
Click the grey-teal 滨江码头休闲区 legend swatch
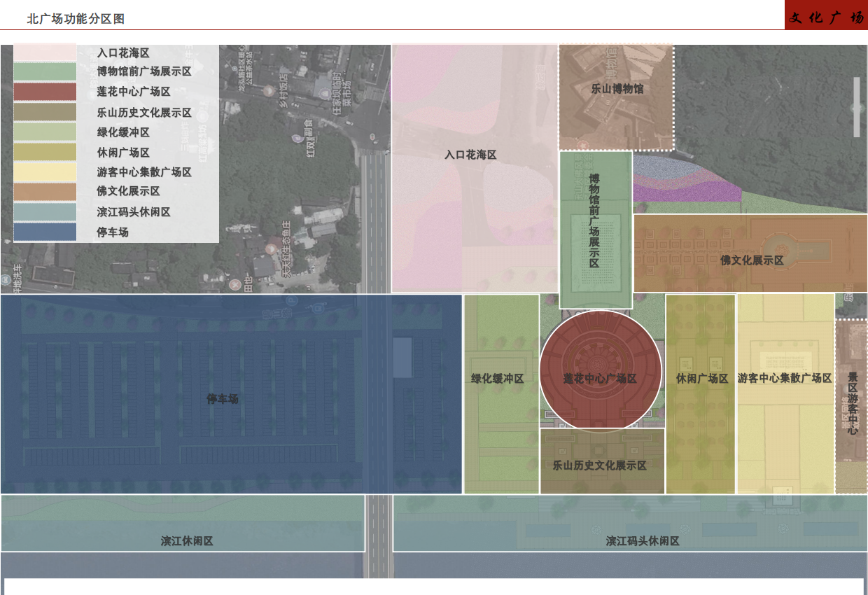45,211
